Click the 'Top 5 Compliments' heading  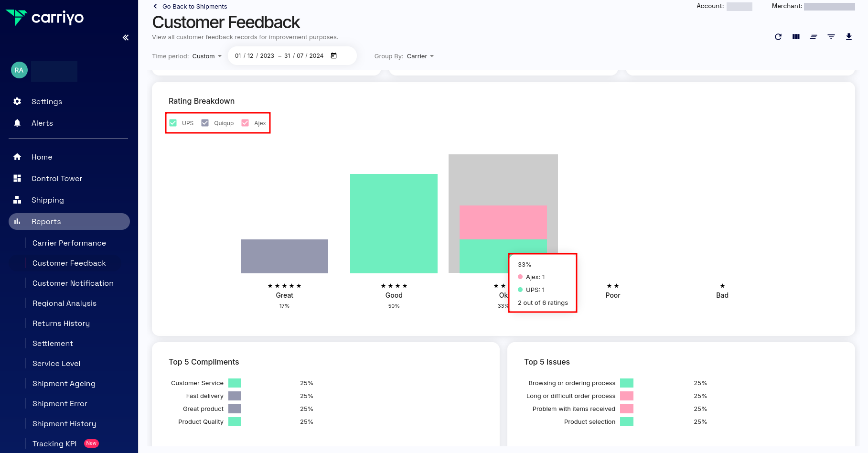(204, 362)
